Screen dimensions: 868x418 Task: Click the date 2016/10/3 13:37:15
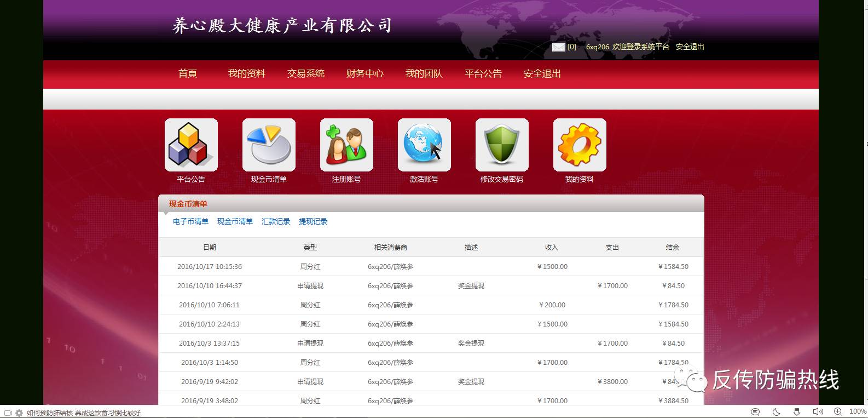pyautogui.click(x=210, y=343)
